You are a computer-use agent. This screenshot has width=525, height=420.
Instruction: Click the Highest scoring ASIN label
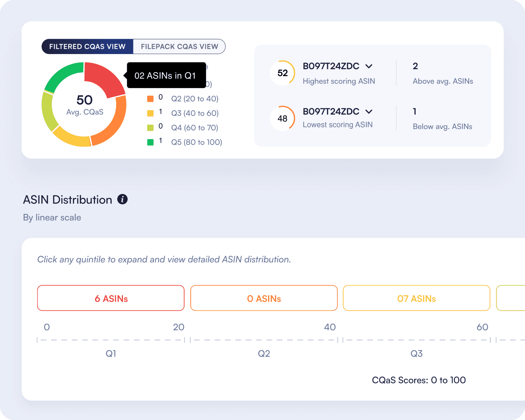pyautogui.click(x=339, y=81)
